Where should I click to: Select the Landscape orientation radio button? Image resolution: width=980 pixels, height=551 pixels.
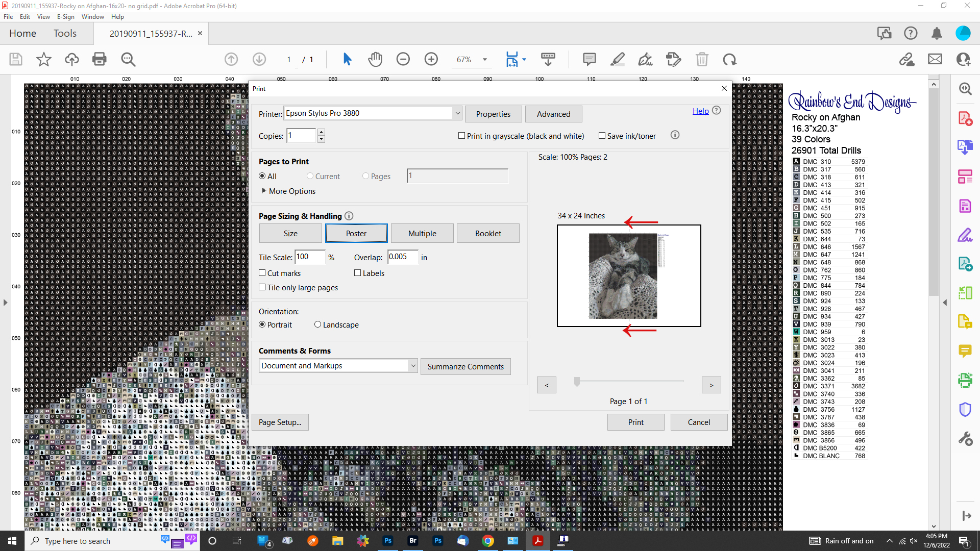pyautogui.click(x=318, y=324)
